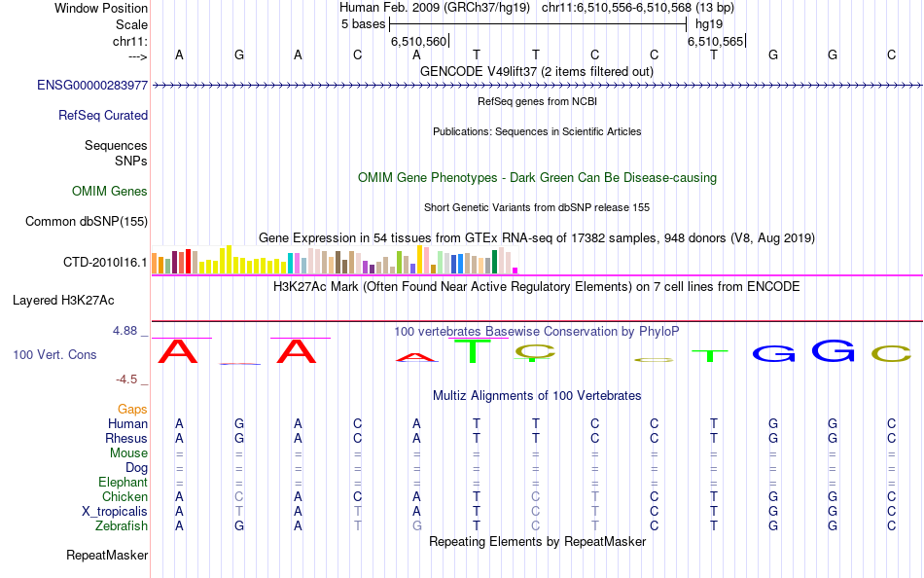Click the Repeating Elements by RepeatMasker title

[x=538, y=542]
